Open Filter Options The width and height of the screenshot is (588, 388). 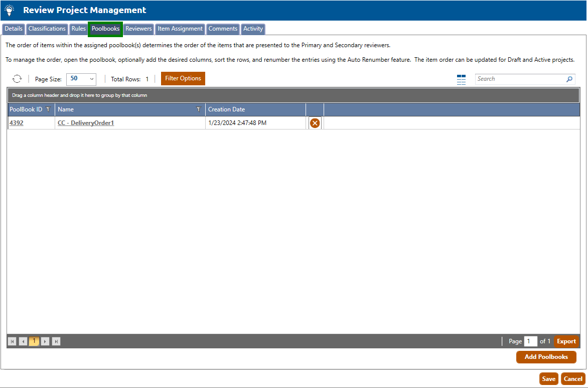point(183,79)
